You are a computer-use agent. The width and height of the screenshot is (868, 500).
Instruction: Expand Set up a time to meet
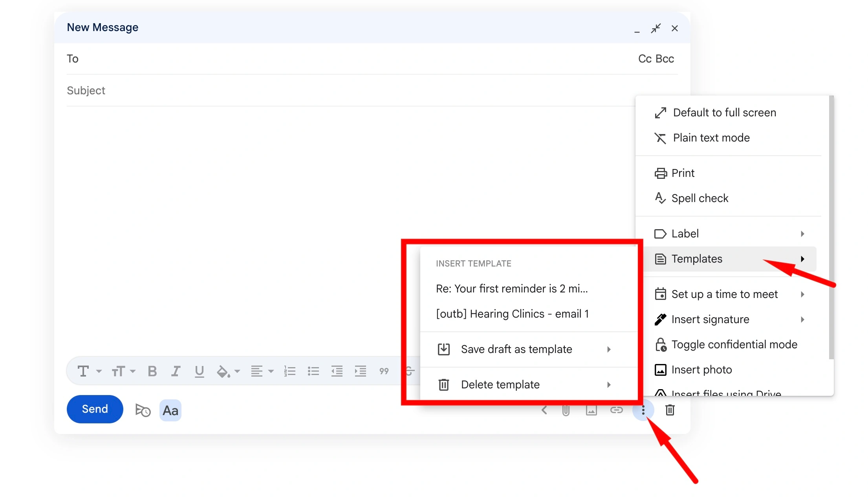730,294
